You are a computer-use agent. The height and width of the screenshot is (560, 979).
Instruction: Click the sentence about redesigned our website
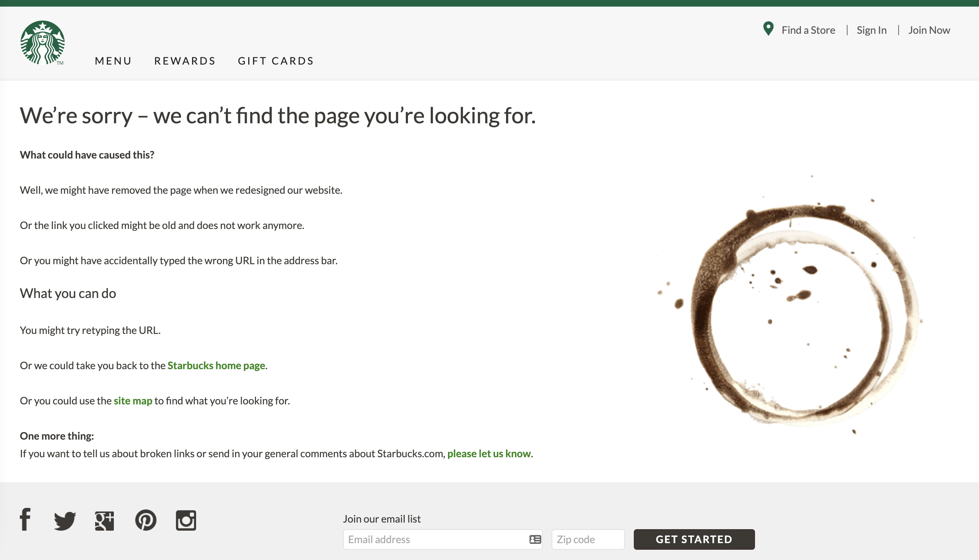181,190
